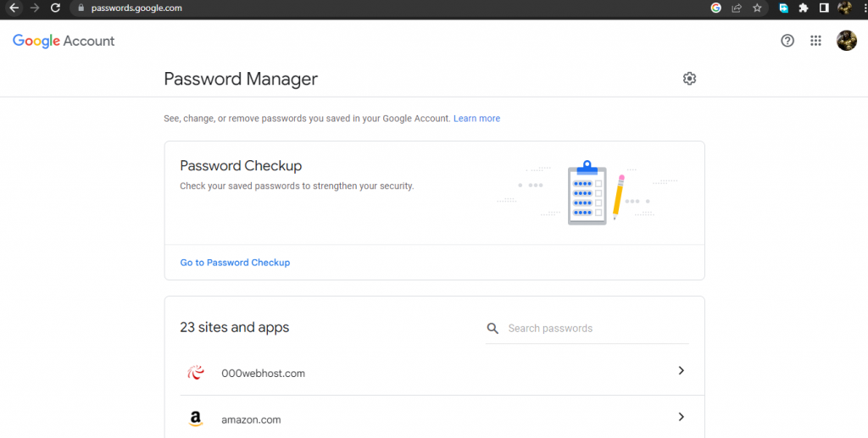Open the Learn more link
The image size is (868, 438).
pyautogui.click(x=476, y=119)
